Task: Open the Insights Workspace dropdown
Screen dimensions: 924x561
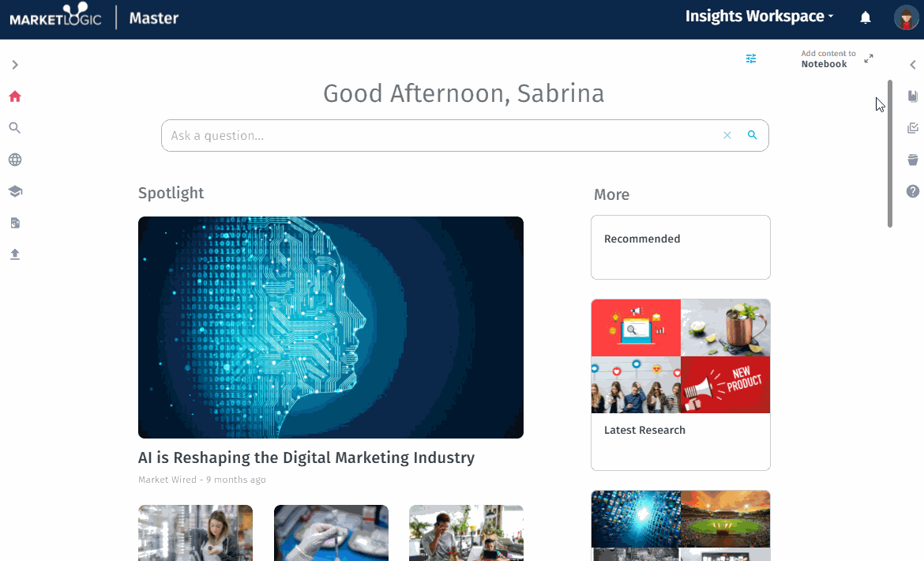Action: pos(759,17)
